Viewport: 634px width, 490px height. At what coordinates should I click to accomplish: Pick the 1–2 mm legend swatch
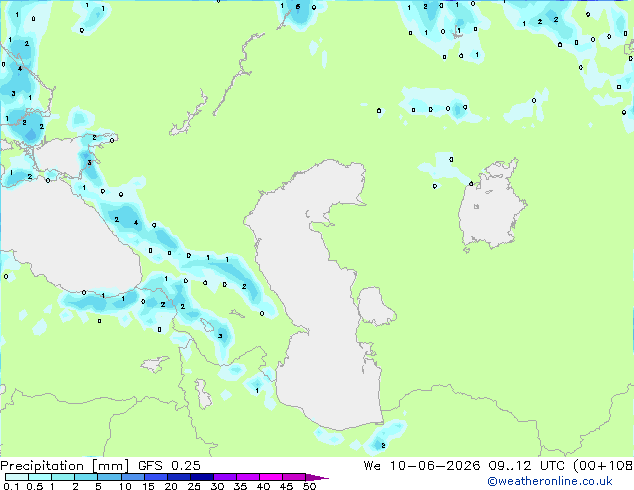pyautogui.click(x=63, y=477)
